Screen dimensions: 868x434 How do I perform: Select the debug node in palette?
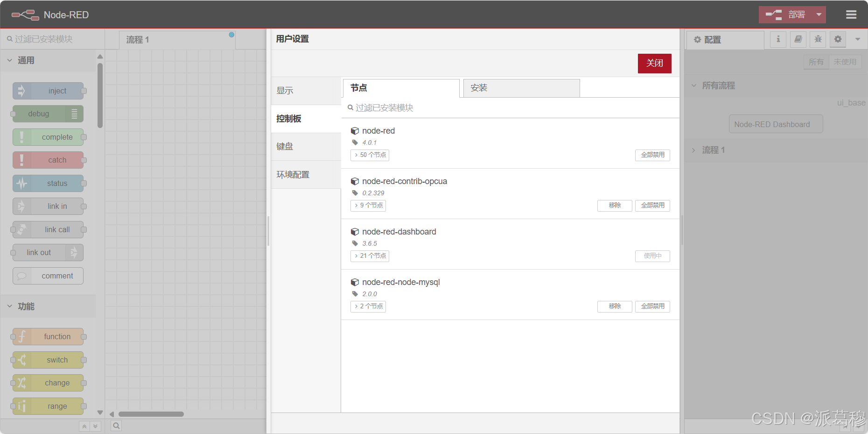pyautogui.click(x=48, y=114)
